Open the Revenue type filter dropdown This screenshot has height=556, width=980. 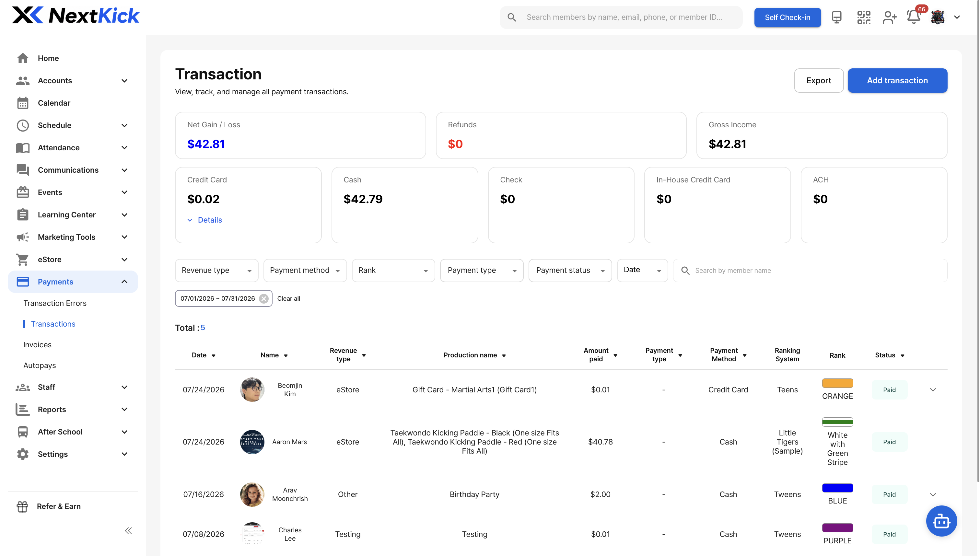tap(216, 270)
